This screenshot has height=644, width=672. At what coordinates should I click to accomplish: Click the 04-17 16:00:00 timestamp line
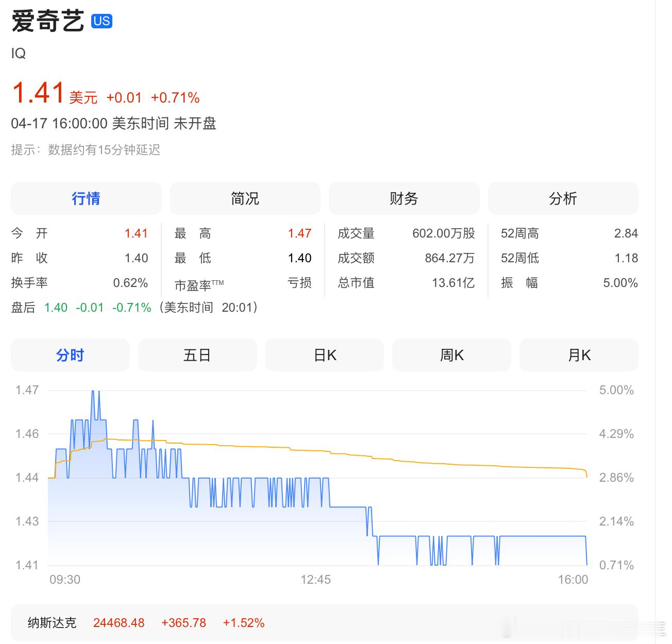click(x=113, y=124)
